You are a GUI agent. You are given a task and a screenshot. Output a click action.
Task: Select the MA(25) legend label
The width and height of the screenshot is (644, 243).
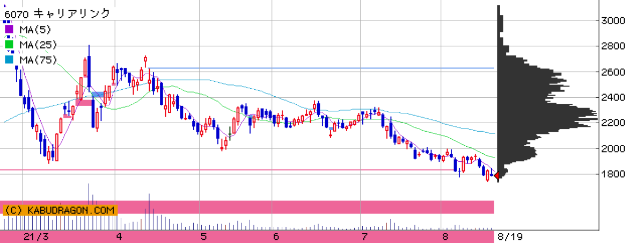[x=38, y=45]
